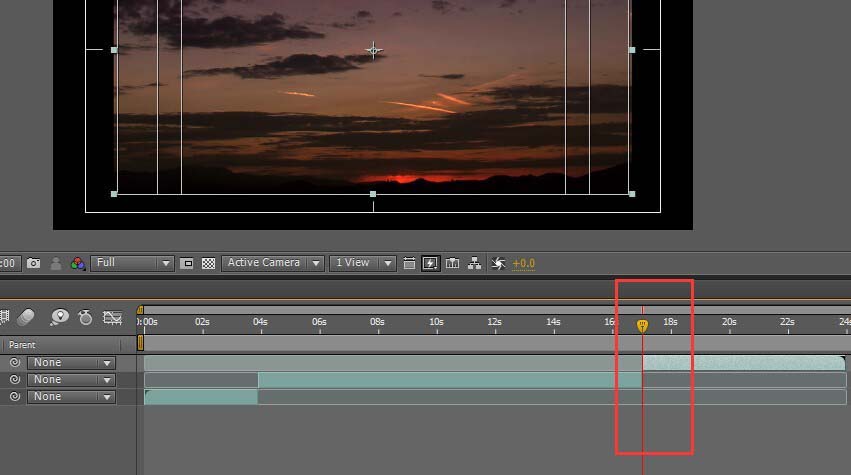Click the bottom-left layer handle in viewer

114,194
